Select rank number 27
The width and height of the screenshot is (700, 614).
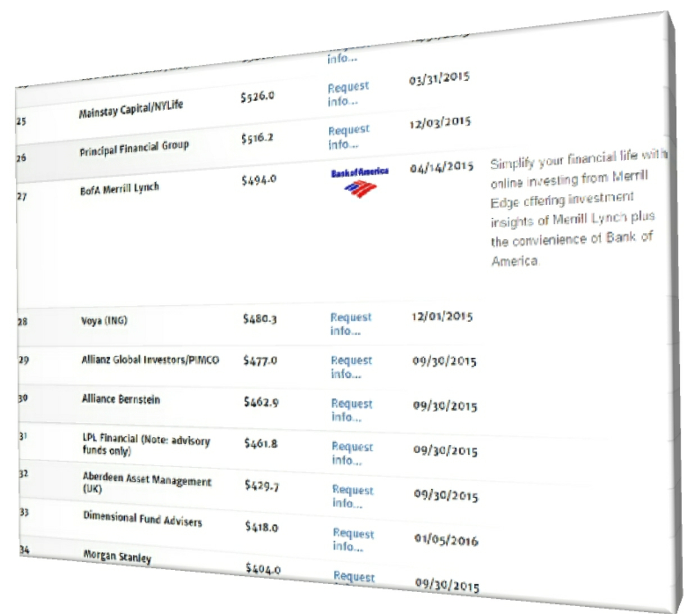21,197
